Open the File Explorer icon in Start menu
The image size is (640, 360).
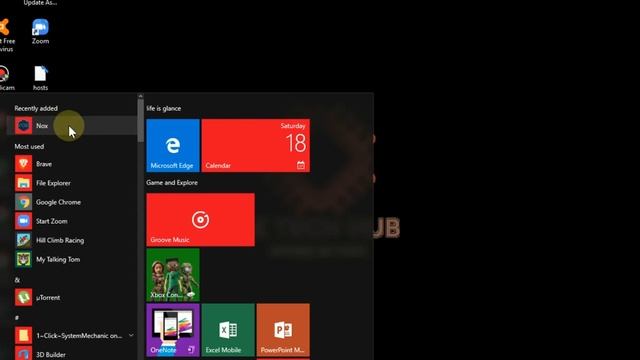point(23,183)
